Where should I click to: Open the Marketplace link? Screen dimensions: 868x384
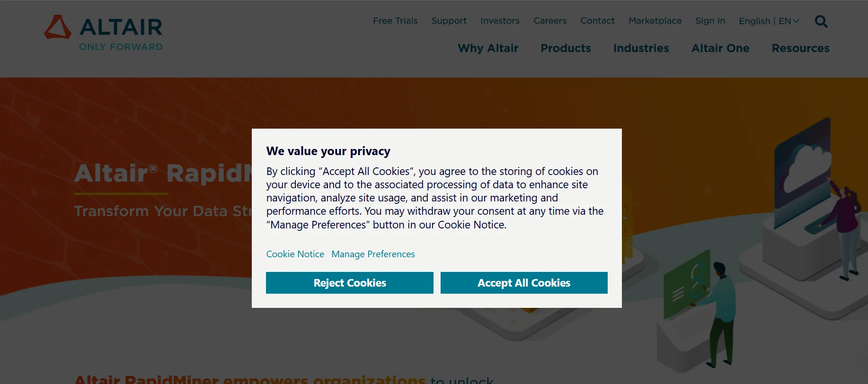coord(655,21)
